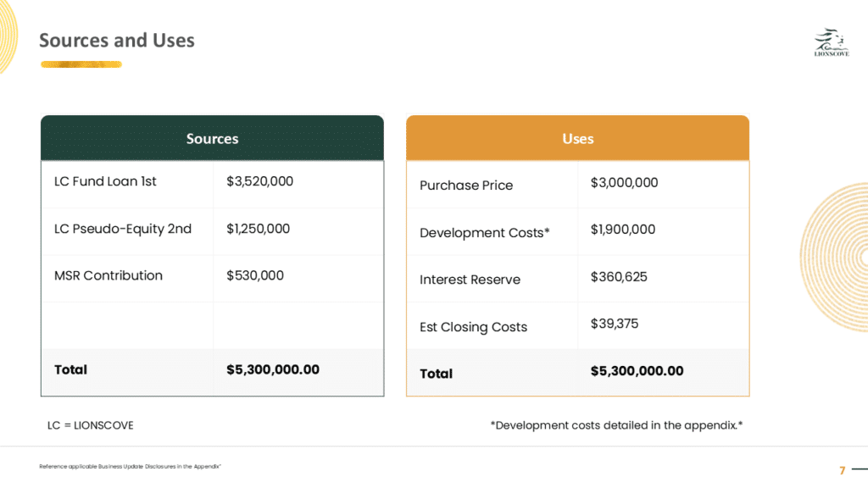This screenshot has height=488, width=868.
Task: Select the MSR Contribution label
Action: [108, 275]
